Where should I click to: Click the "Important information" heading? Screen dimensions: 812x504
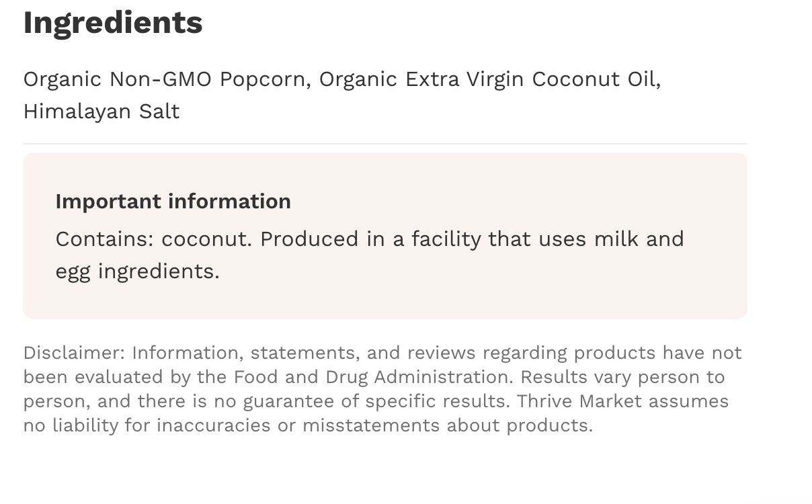173,202
